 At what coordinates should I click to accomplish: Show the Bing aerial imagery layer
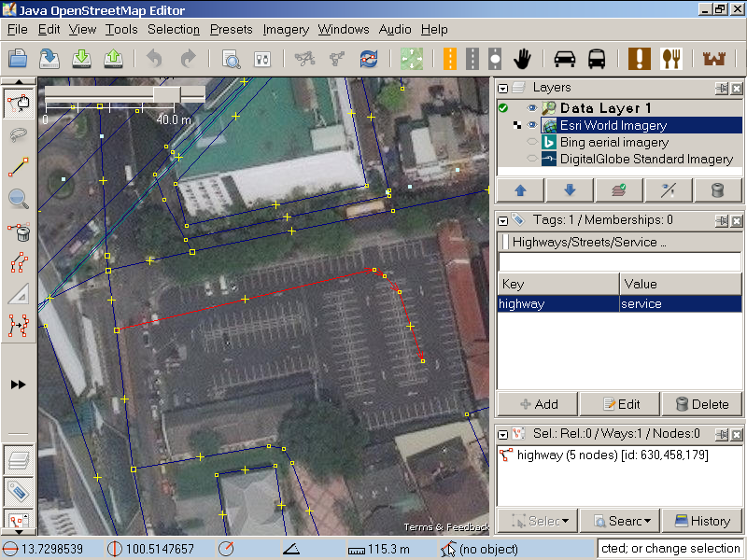click(x=531, y=143)
